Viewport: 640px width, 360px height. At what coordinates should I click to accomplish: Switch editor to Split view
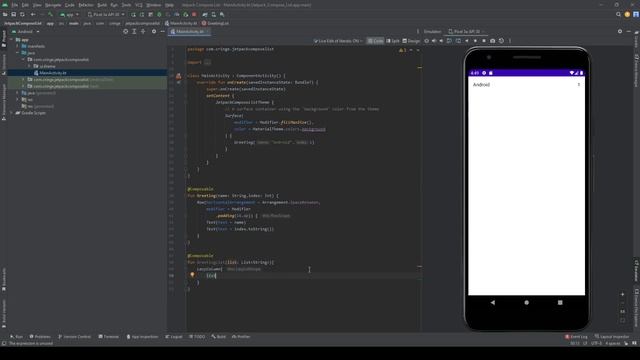393,41
